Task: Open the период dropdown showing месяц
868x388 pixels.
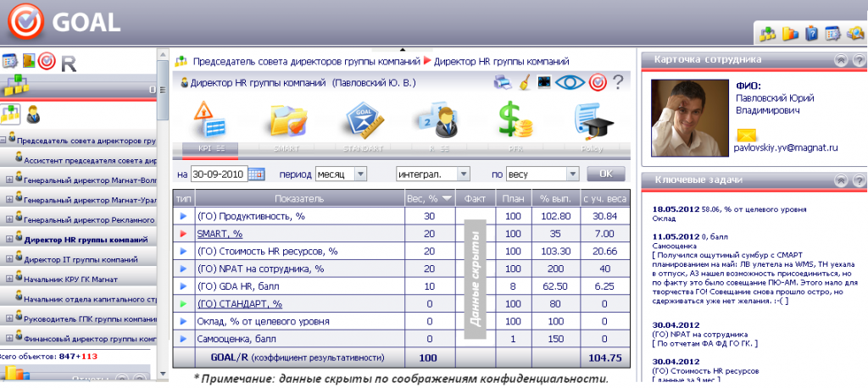Action: 341,174
